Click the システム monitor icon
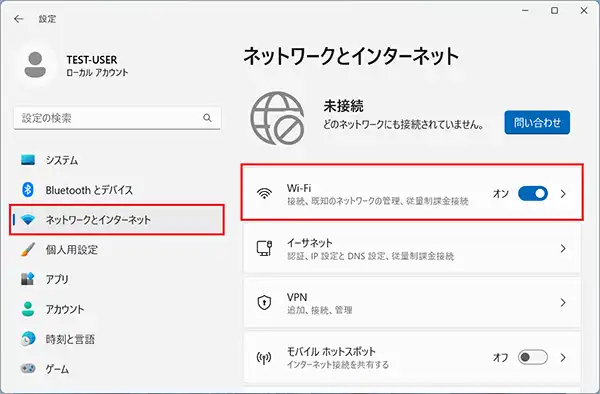Viewport: 600px width, 394px height. point(28,160)
